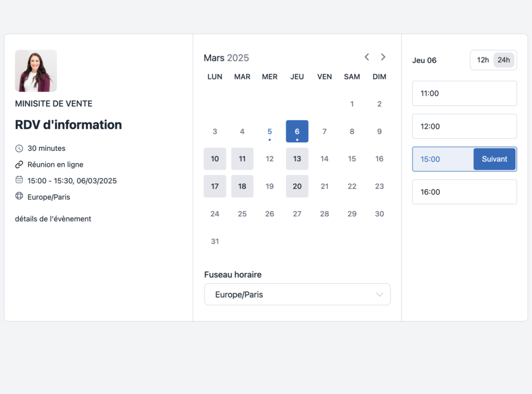Choose the 16:00 time slot

(x=464, y=192)
